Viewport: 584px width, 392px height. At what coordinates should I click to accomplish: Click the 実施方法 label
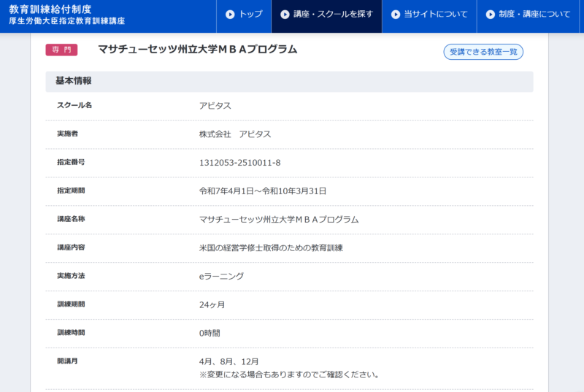tap(71, 276)
